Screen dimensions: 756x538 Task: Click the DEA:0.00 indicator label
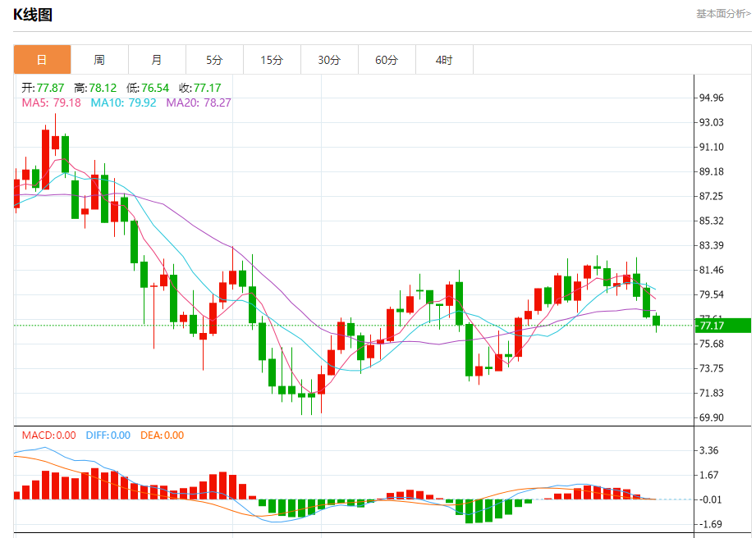pos(162,435)
